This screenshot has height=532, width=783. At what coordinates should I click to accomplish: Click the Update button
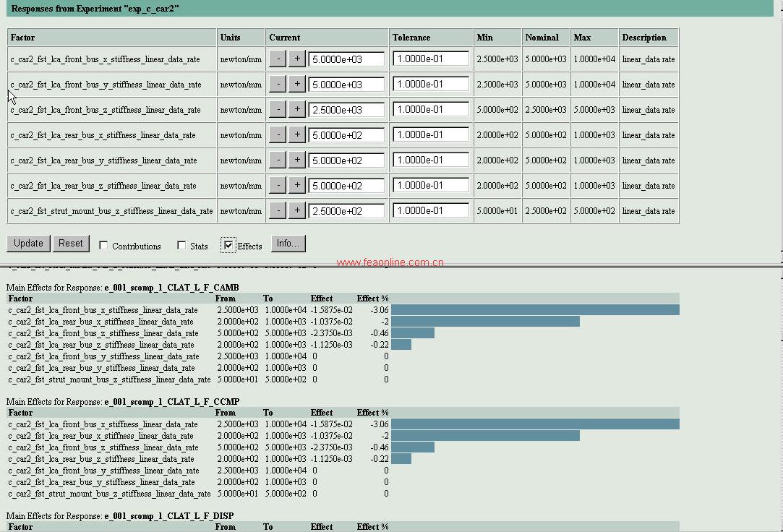(28, 244)
